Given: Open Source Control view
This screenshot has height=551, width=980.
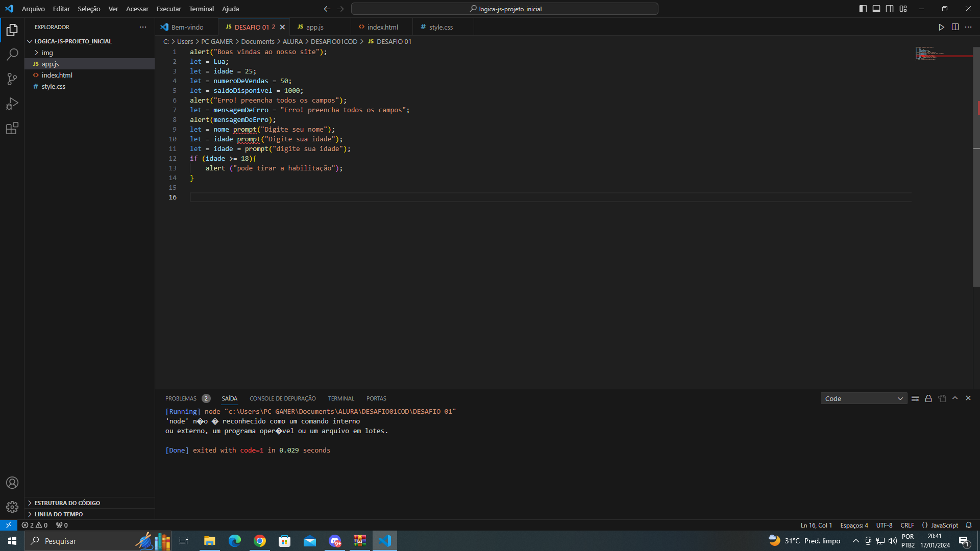Looking at the screenshot, I should pyautogui.click(x=12, y=79).
